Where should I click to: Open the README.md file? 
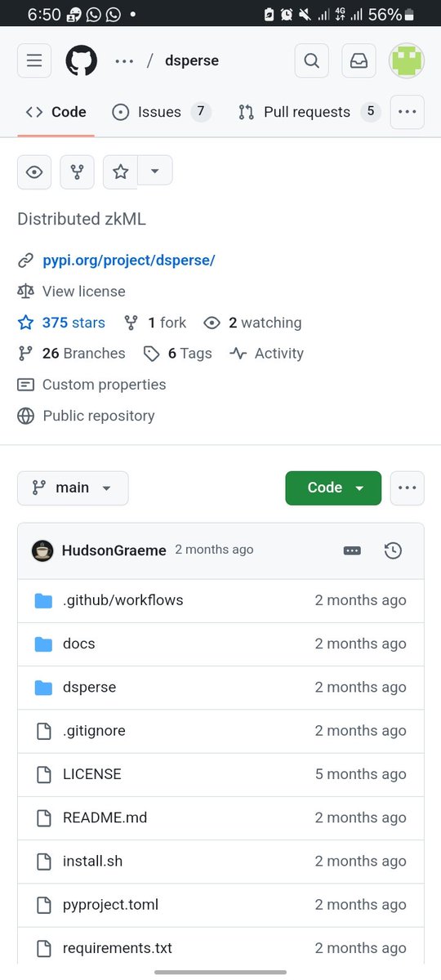tap(105, 817)
